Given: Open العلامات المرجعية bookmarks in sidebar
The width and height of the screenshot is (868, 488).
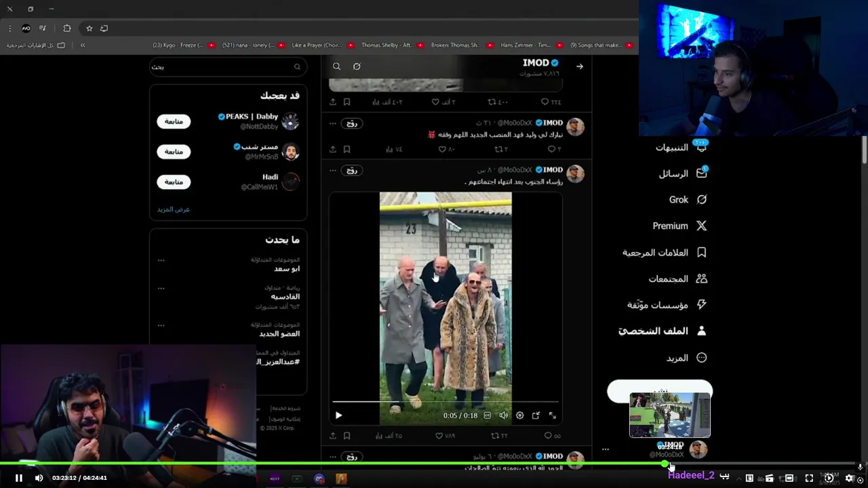Looking at the screenshot, I should click(x=665, y=252).
